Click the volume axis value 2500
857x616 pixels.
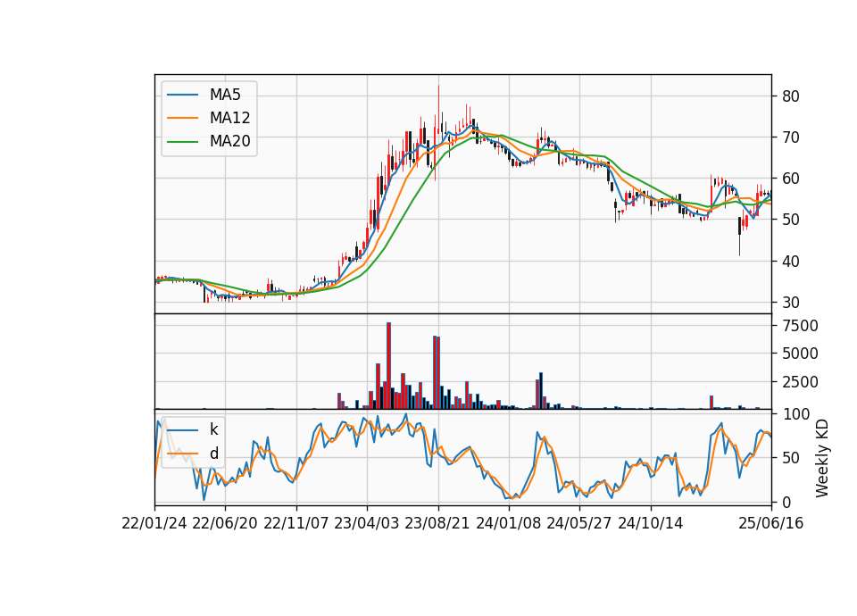800,382
